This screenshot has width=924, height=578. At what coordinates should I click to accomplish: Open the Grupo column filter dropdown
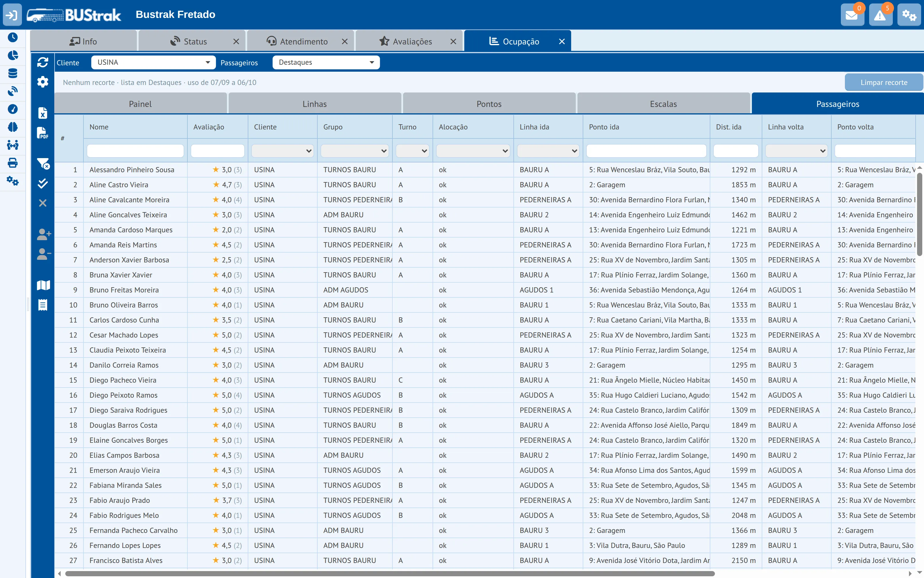pos(355,151)
